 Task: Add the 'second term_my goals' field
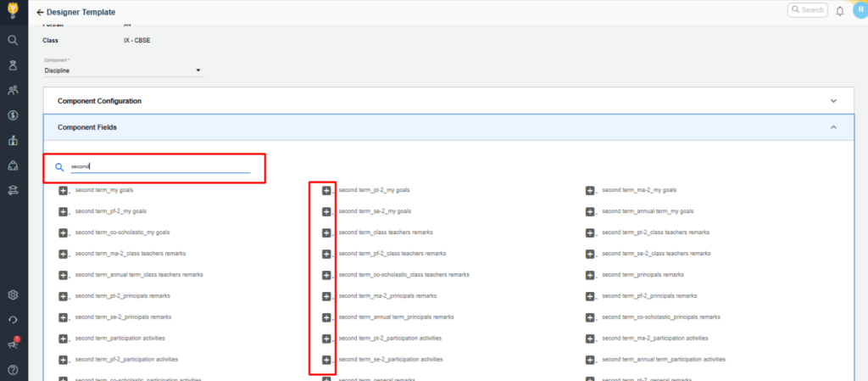coord(63,190)
